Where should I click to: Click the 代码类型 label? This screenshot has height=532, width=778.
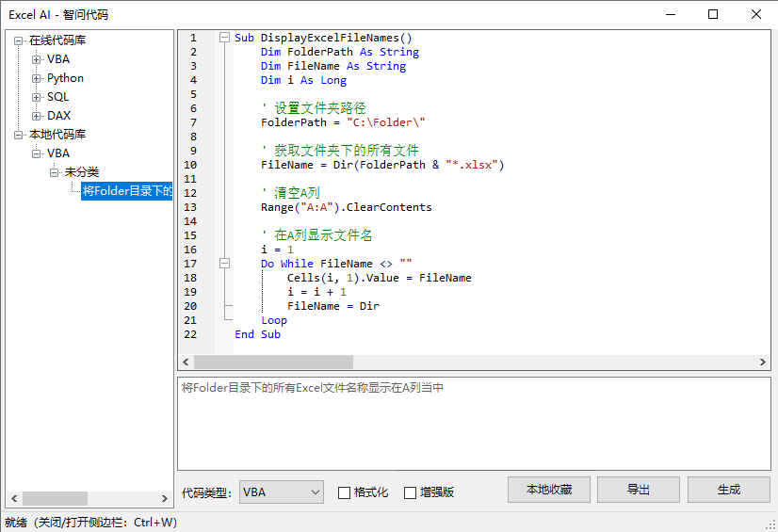(206, 492)
